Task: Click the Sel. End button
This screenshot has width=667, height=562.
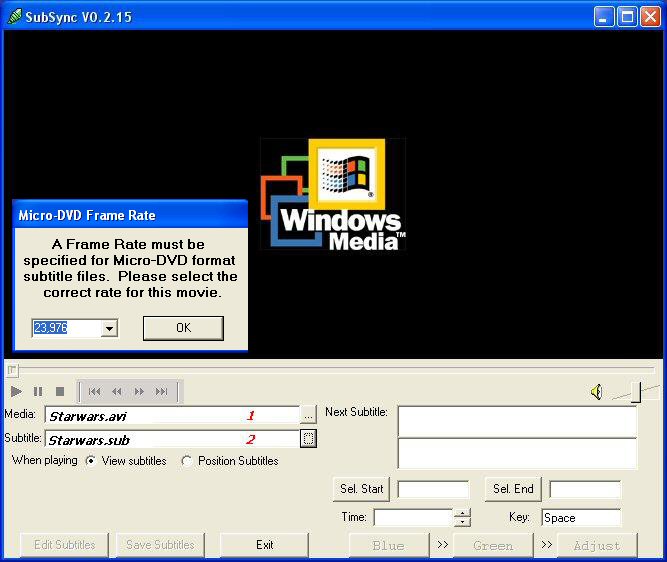Action: tap(513, 489)
